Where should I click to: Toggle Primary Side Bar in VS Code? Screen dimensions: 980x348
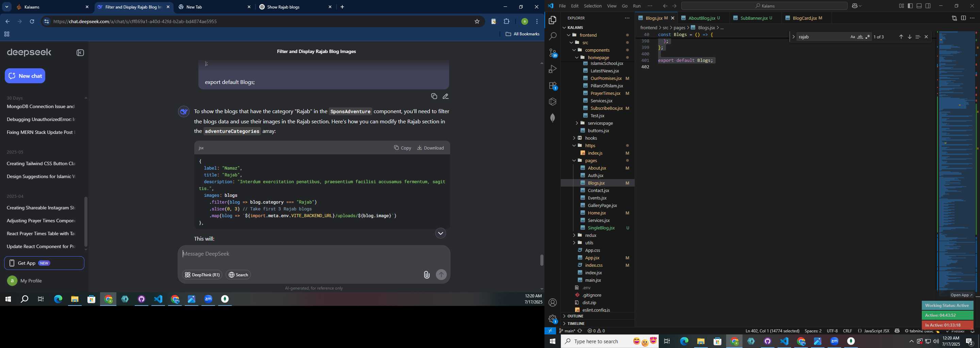tap(910, 6)
